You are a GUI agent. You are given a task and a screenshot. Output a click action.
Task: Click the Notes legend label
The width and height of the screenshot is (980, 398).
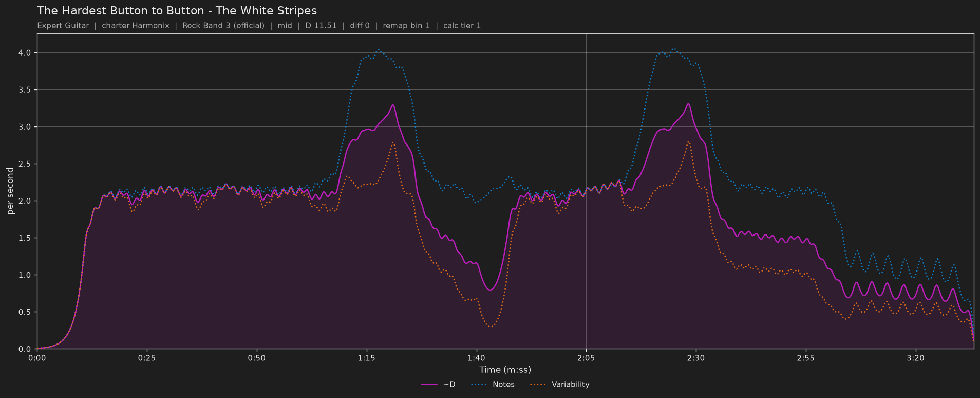coord(503,385)
